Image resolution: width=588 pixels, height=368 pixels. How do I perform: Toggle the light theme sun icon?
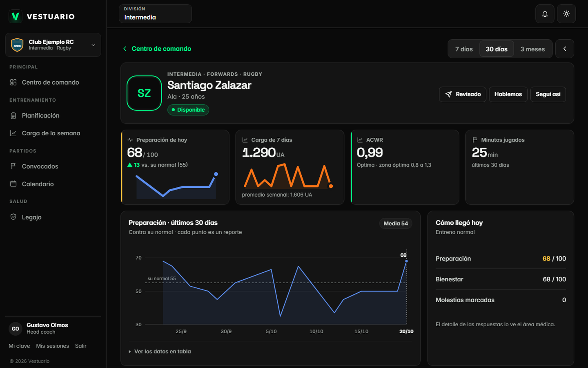tap(566, 14)
